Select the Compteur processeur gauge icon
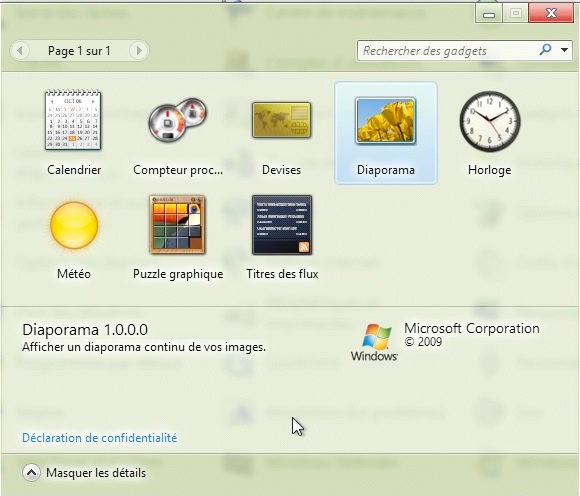Viewport: 580px width, 496px height. click(x=178, y=120)
